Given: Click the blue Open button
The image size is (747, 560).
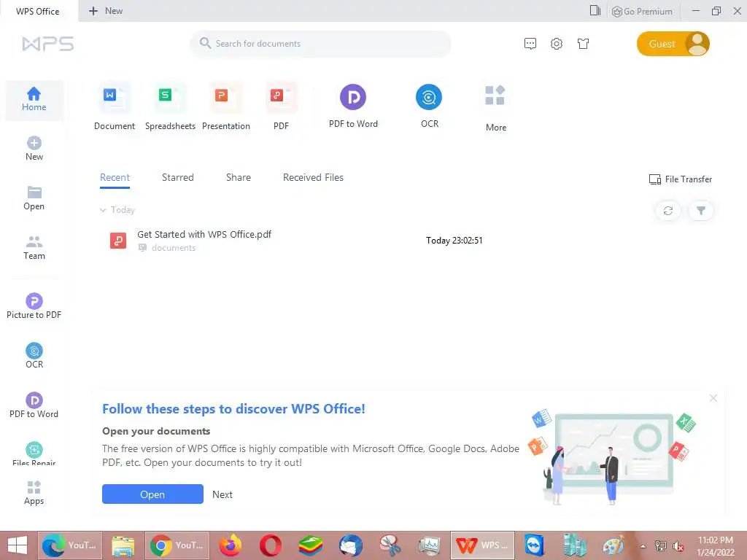Looking at the screenshot, I should coord(152,494).
